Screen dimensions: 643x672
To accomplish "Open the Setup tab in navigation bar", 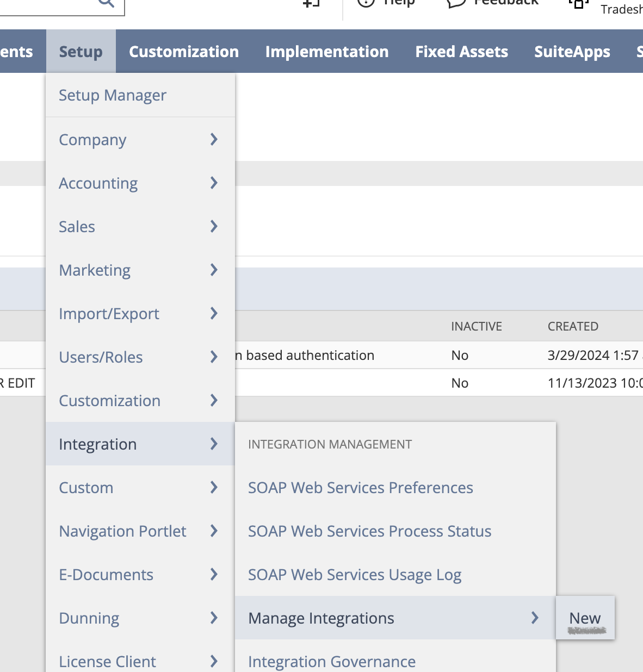I will [81, 52].
